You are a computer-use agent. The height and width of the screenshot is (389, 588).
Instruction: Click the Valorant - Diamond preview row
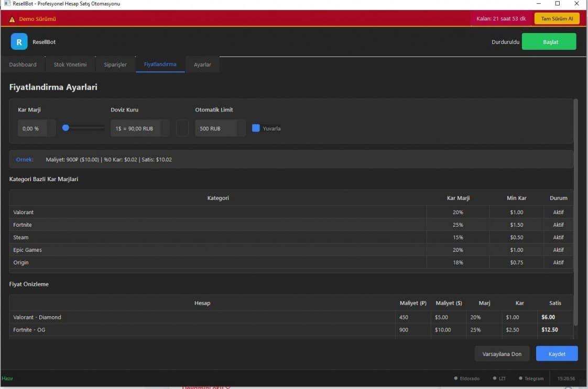click(x=291, y=317)
